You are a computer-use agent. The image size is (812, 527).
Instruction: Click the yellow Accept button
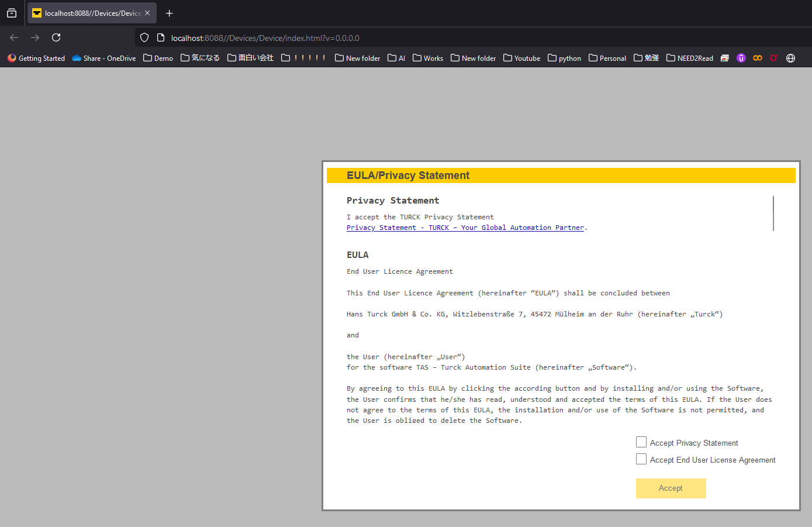(671, 488)
